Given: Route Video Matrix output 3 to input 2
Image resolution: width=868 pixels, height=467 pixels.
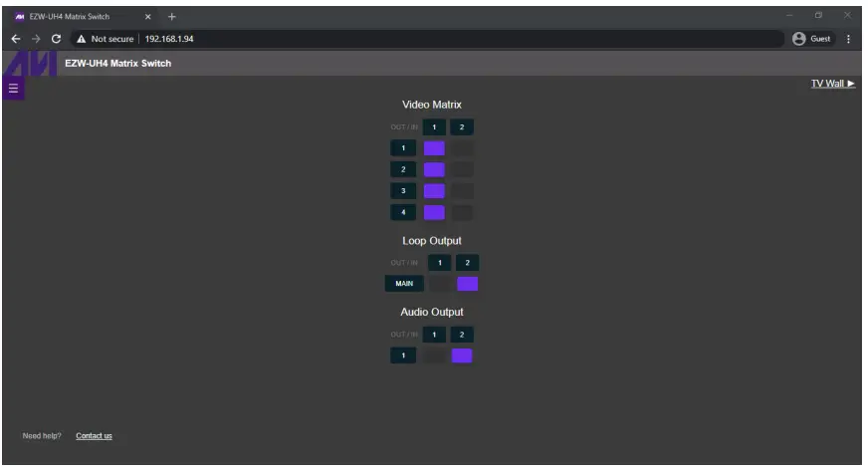Looking at the screenshot, I should (x=462, y=191).
